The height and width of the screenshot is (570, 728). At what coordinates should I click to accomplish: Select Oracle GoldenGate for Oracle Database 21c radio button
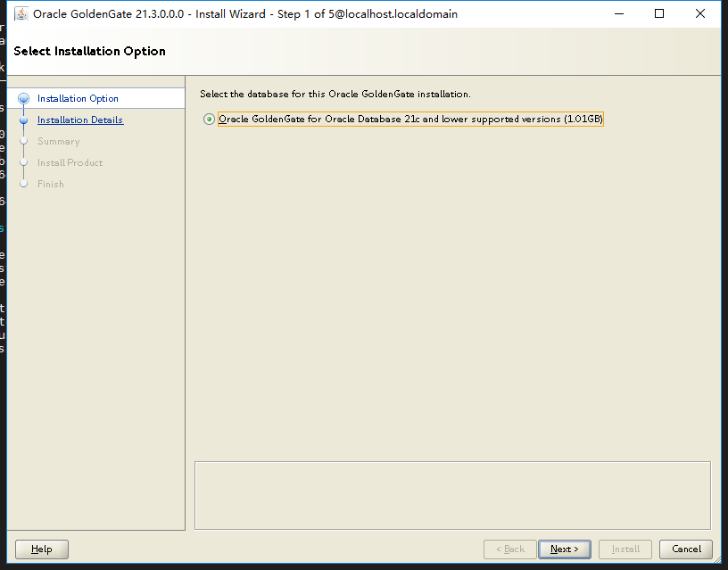point(209,120)
